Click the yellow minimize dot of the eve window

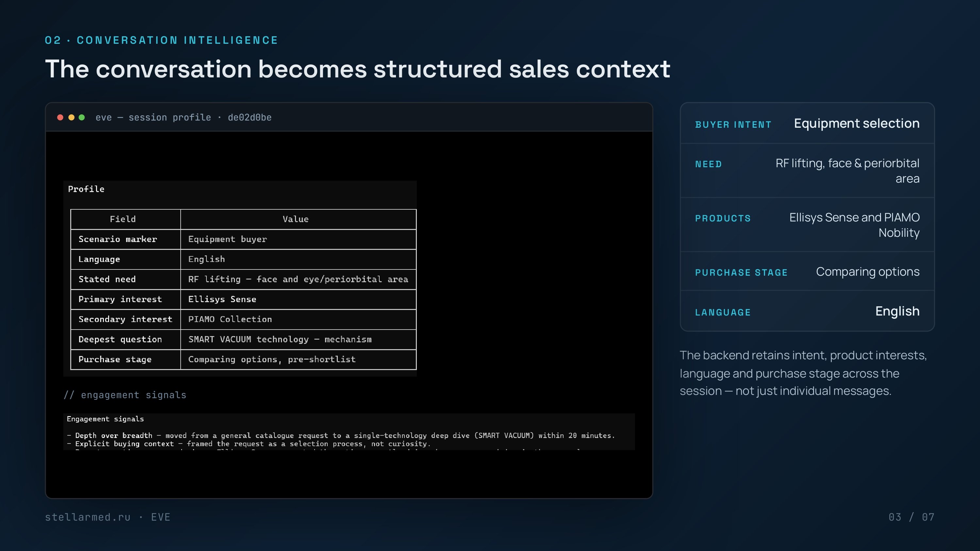(71, 118)
